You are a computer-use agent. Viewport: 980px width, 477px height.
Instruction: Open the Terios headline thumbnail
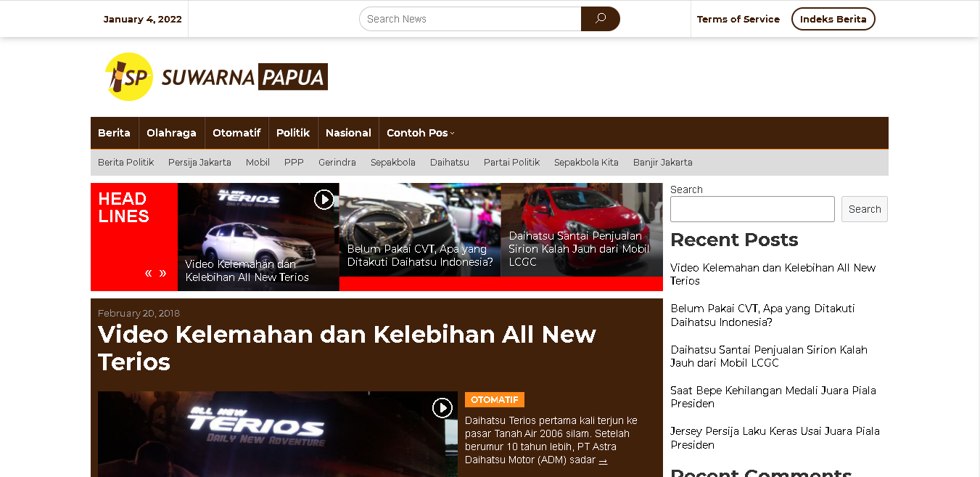[258, 237]
